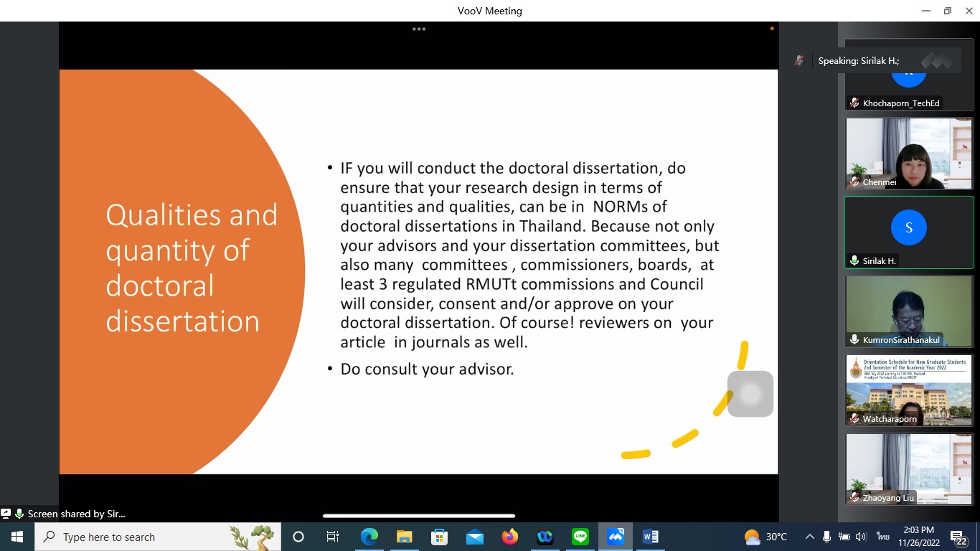Screen dimensions: 980x551
Task: Open Cortana circle icon on taskbar
Action: (x=298, y=537)
